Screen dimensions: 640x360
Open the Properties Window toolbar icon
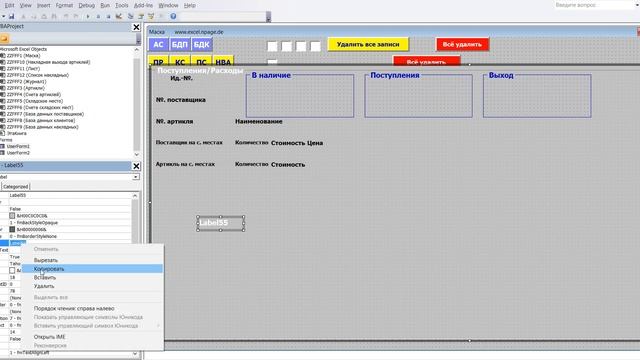[141, 16]
